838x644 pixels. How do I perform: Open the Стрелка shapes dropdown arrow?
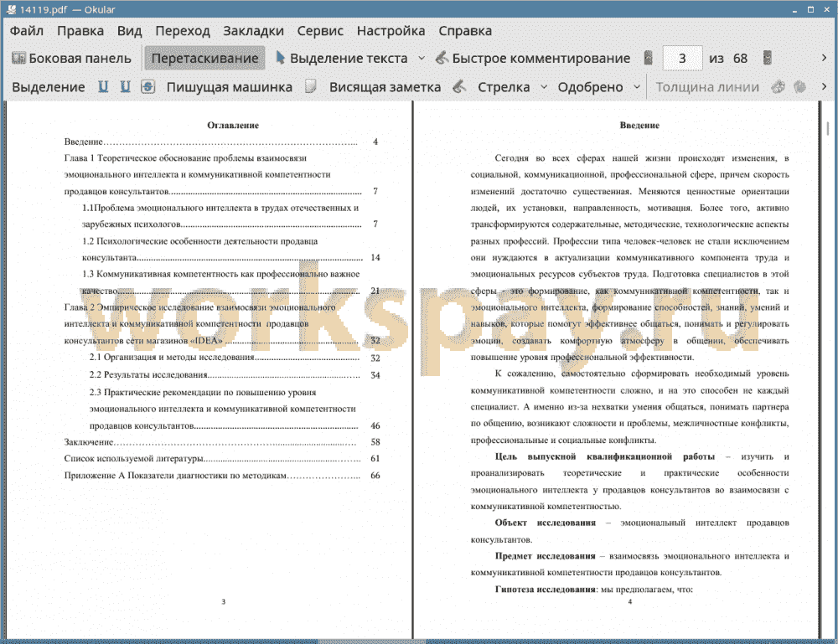coord(544,87)
